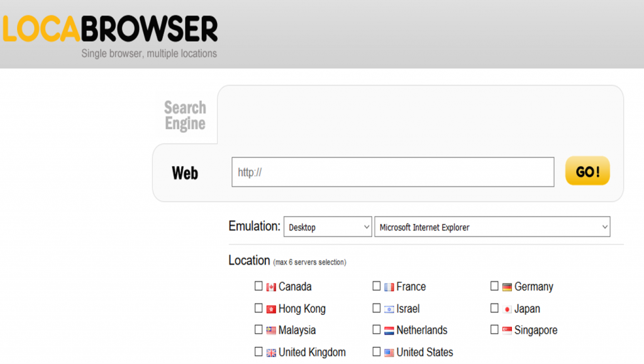The image size is (644, 364).
Task: Open the Microsoft Internet Explorer browser dropdown
Action: click(x=492, y=227)
